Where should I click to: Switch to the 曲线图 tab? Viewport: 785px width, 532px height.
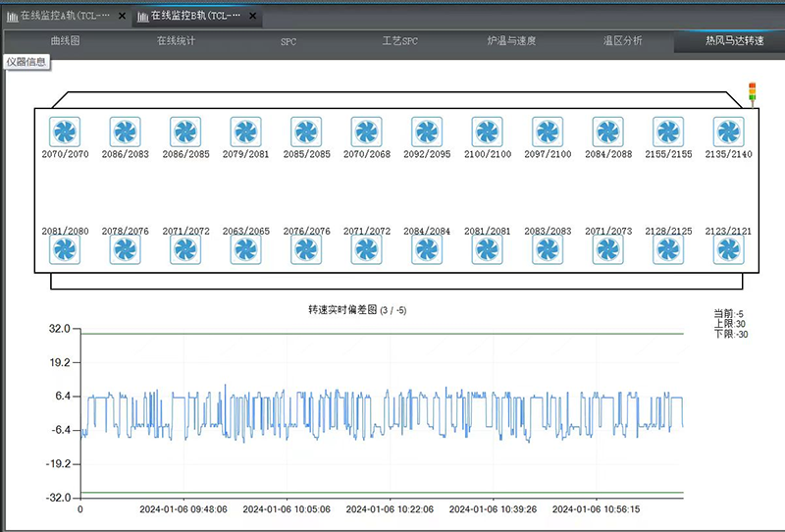tap(65, 42)
